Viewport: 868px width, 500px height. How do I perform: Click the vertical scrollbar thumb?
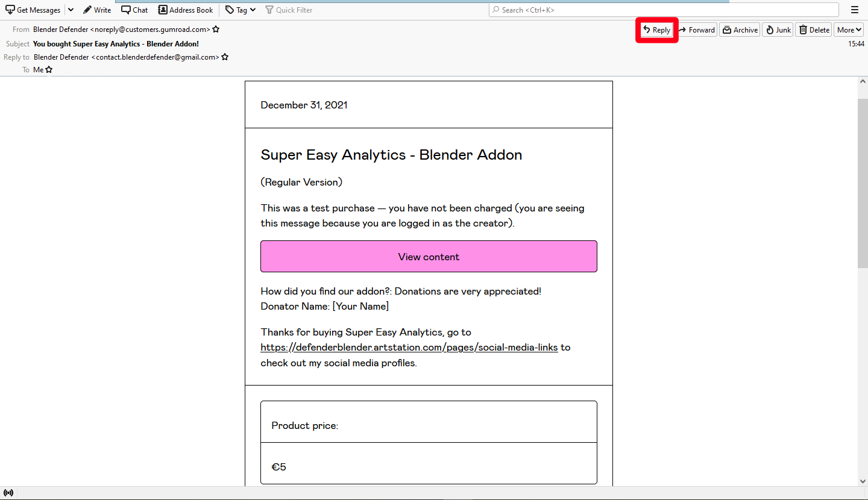coord(863,183)
